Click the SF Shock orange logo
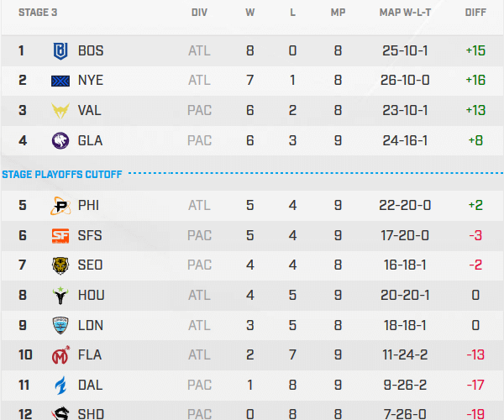This screenshot has width=504, height=420. coord(60,235)
